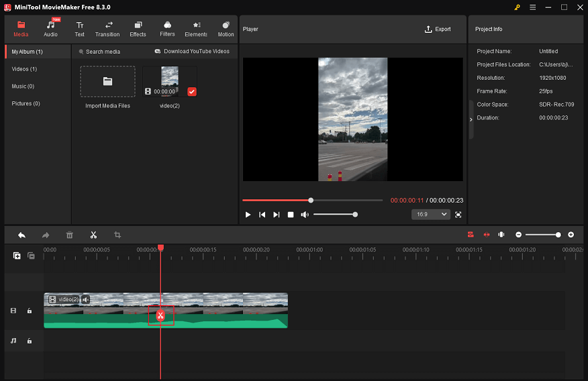Click the playhead marker handle
Viewport: 588px width, 381px height.
(160, 248)
